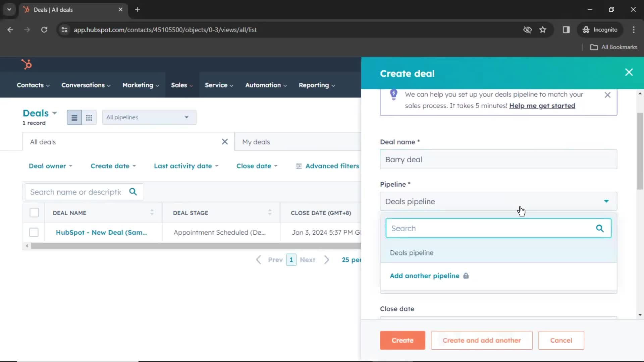Expand the All pipelines filter dropdown
The image size is (644, 362).
tap(148, 117)
